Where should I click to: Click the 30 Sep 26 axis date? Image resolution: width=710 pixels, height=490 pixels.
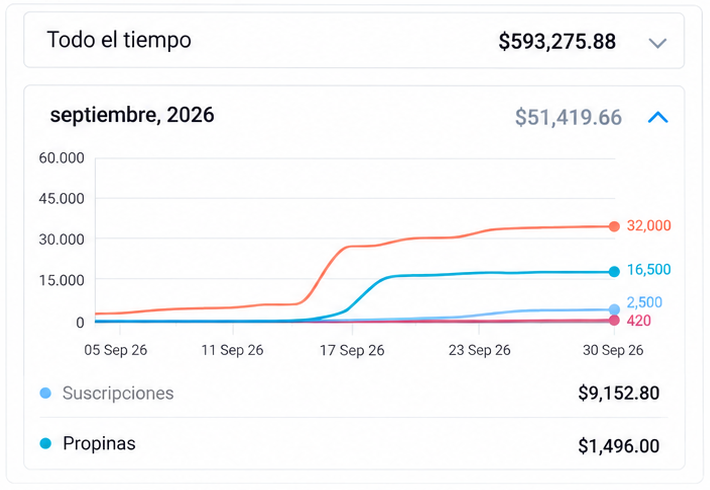(x=613, y=350)
